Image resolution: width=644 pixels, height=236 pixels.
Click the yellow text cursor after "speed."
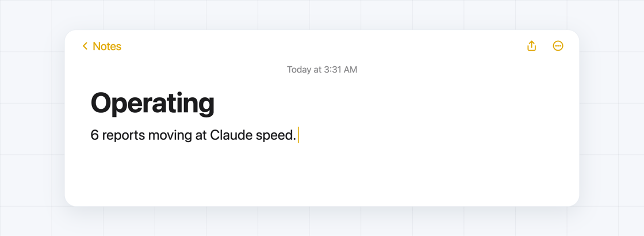[298, 135]
